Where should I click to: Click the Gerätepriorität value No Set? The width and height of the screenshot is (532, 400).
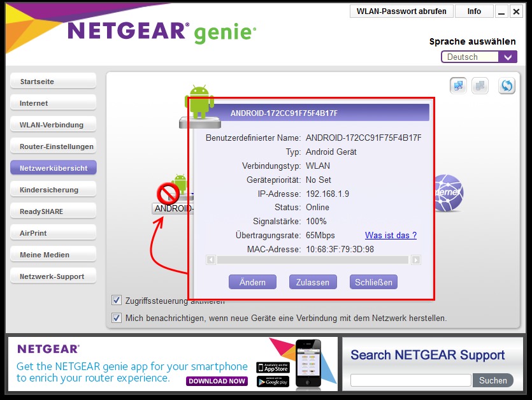point(319,180)
